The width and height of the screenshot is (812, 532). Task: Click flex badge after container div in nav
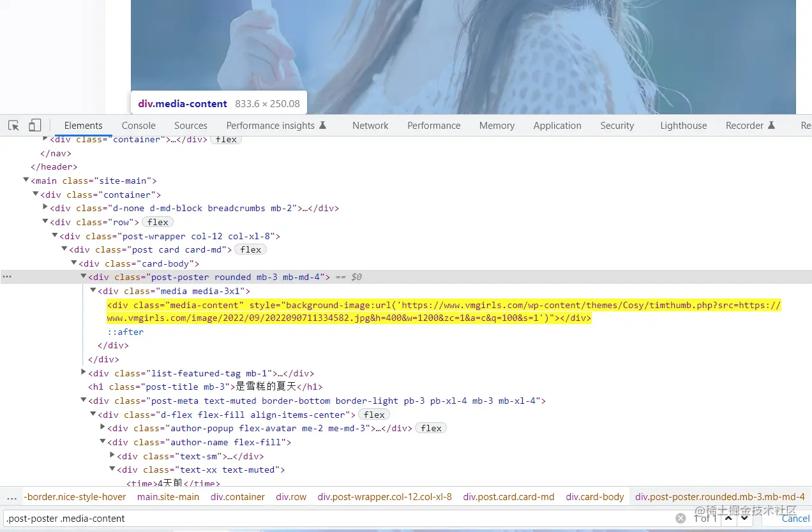tap(227, 140)
